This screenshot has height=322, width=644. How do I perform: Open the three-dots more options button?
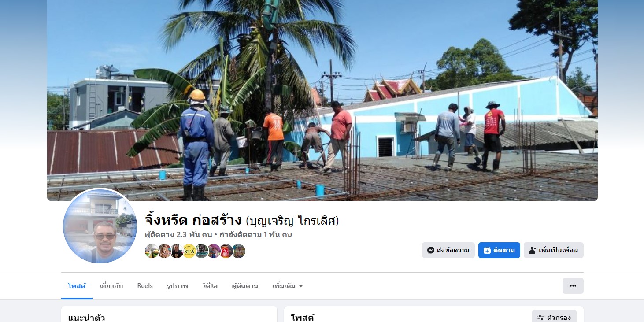tap(573, 286)
